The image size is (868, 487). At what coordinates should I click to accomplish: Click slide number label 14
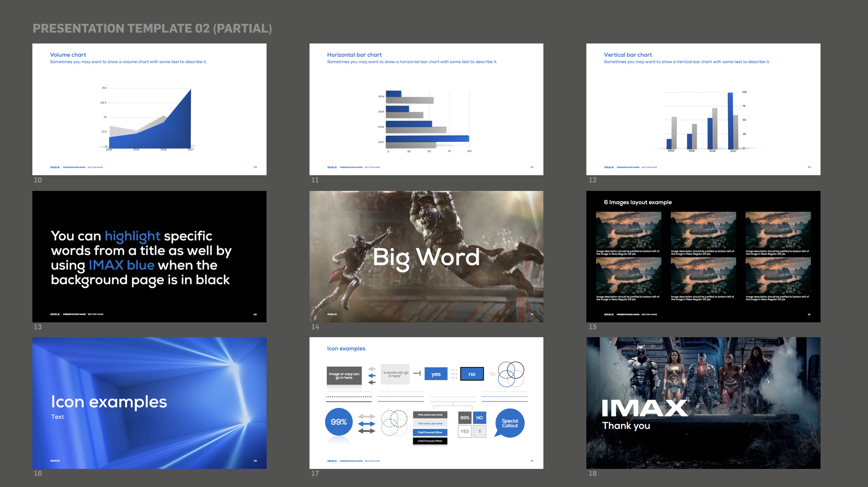pyautogui.click(x=315, y=327)
